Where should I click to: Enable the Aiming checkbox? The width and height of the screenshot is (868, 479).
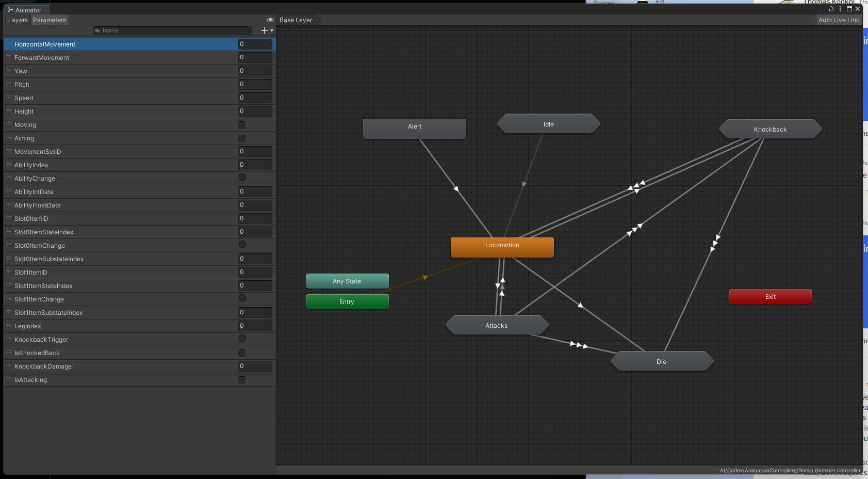click(242, 138)
